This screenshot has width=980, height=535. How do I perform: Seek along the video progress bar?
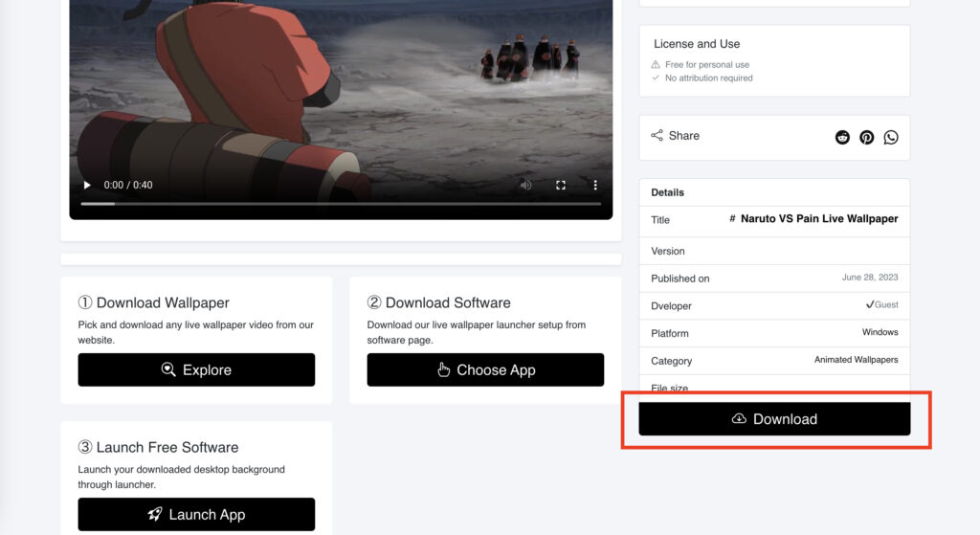pos(341,204)
